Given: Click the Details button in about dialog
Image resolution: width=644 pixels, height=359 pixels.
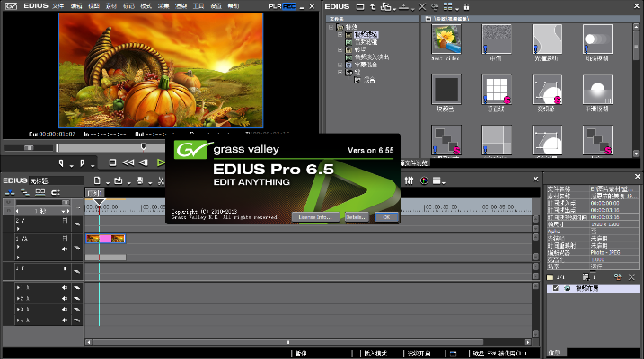Looking at the screenshot, I should [x=356, y=217].
